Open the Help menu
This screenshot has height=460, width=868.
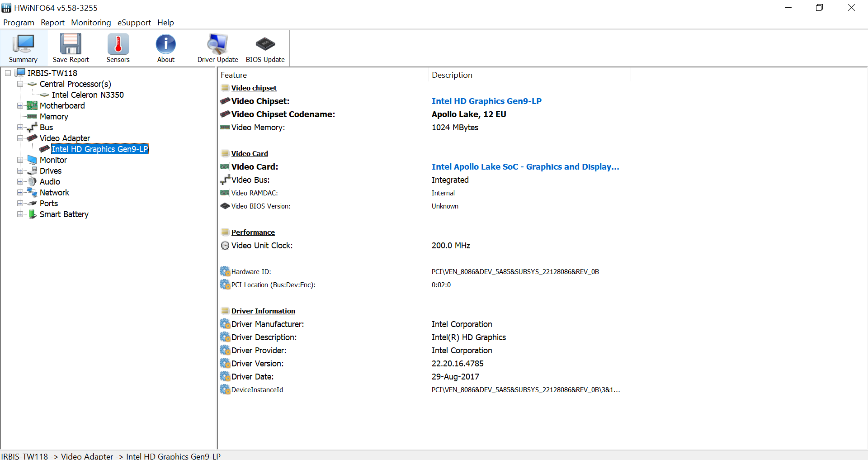[165, 23]
